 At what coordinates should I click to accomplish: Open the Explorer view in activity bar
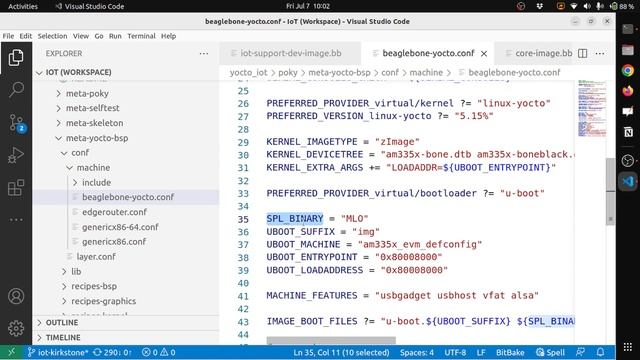tap(16, 57)
